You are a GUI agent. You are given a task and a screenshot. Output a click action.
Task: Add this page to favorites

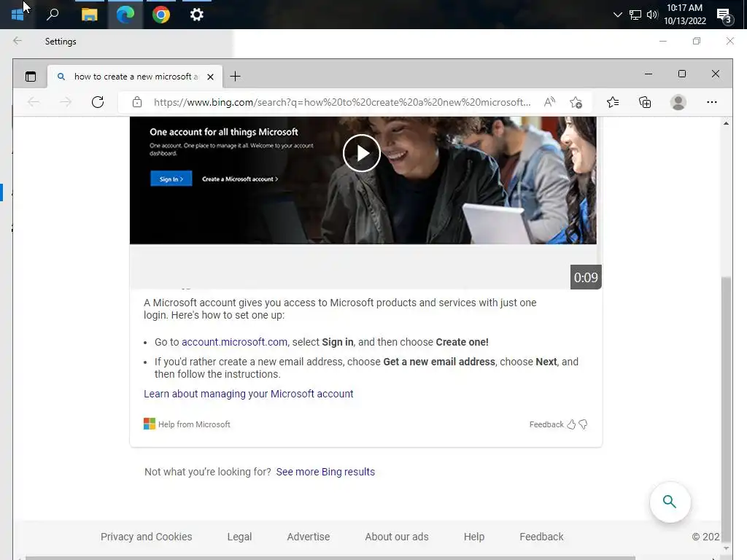click(576, 102)
